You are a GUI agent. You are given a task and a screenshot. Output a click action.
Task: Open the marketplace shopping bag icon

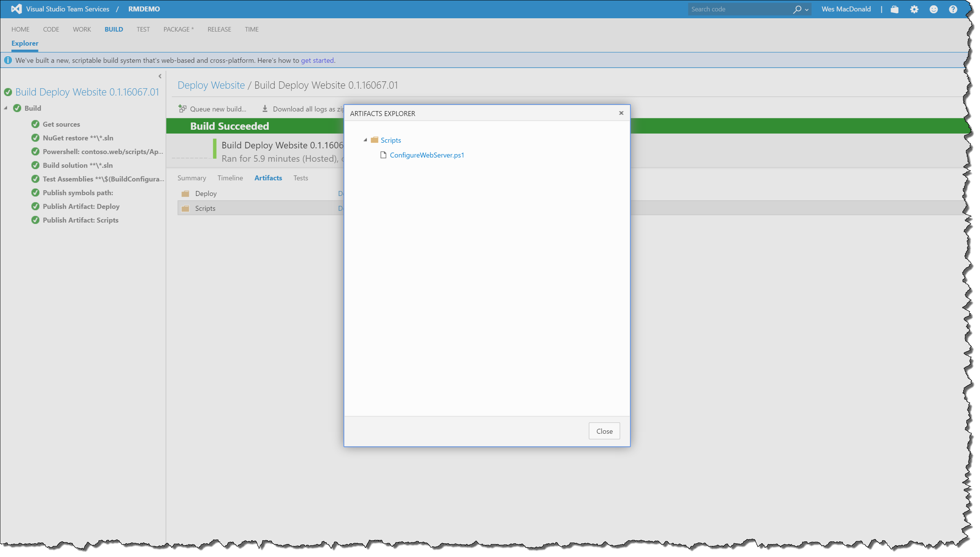tap(894, 9)
